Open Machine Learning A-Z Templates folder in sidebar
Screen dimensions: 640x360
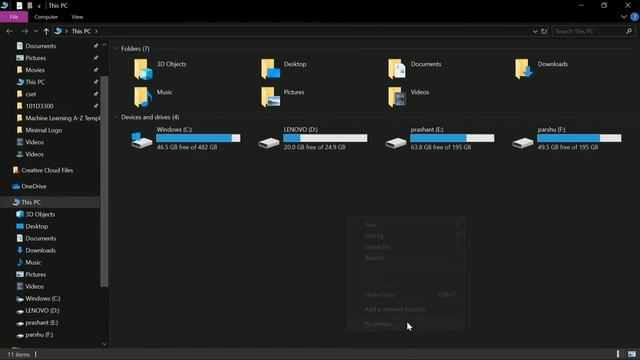point(58,118)
